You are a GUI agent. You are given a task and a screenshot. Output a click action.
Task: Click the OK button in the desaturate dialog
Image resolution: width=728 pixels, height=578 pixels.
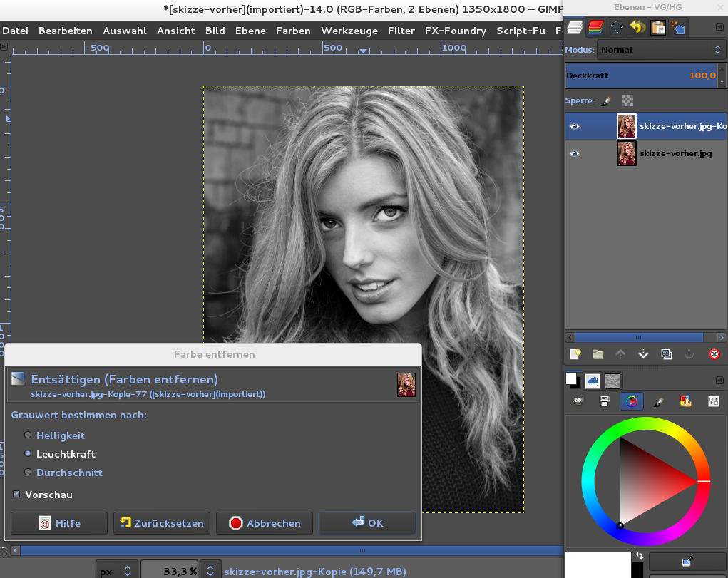(x=367, y=522)
